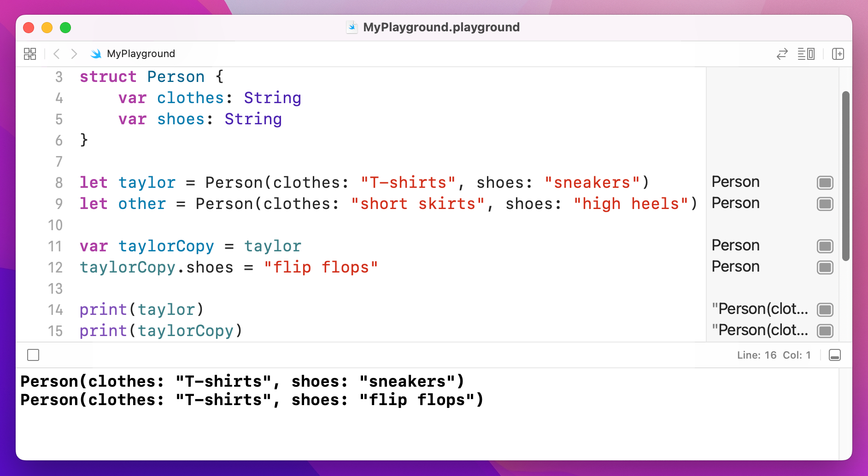The height and width of the screenshot is (476, 868).
Task: Show result for print(taylorCopy) on line 15
Action: coord(824,331)
